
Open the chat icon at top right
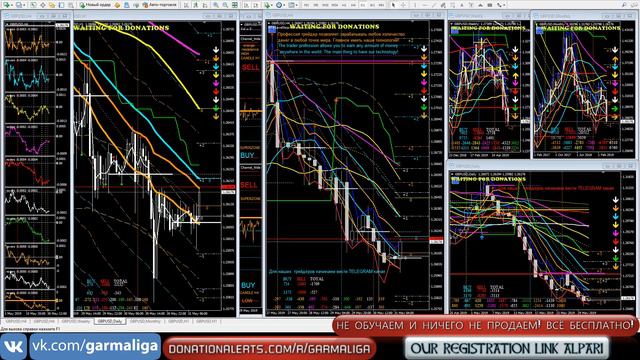(x=633, y=5)
